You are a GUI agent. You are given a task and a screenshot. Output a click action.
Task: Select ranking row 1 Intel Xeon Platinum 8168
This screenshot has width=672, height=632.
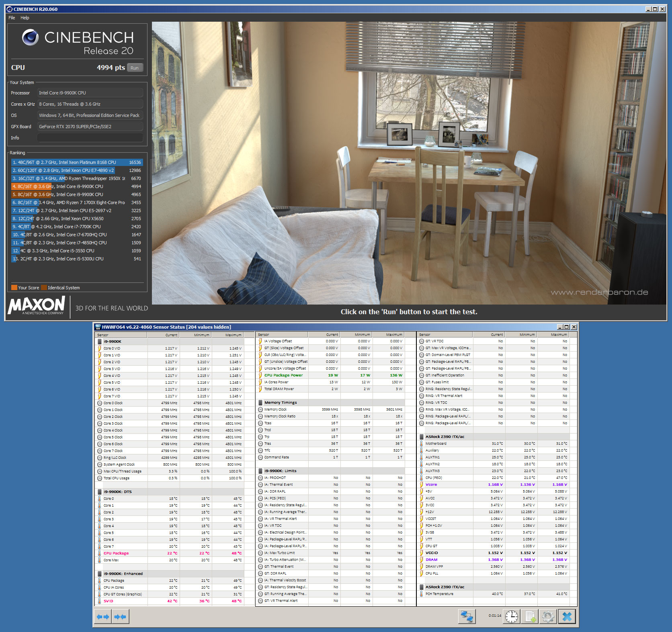77,162
